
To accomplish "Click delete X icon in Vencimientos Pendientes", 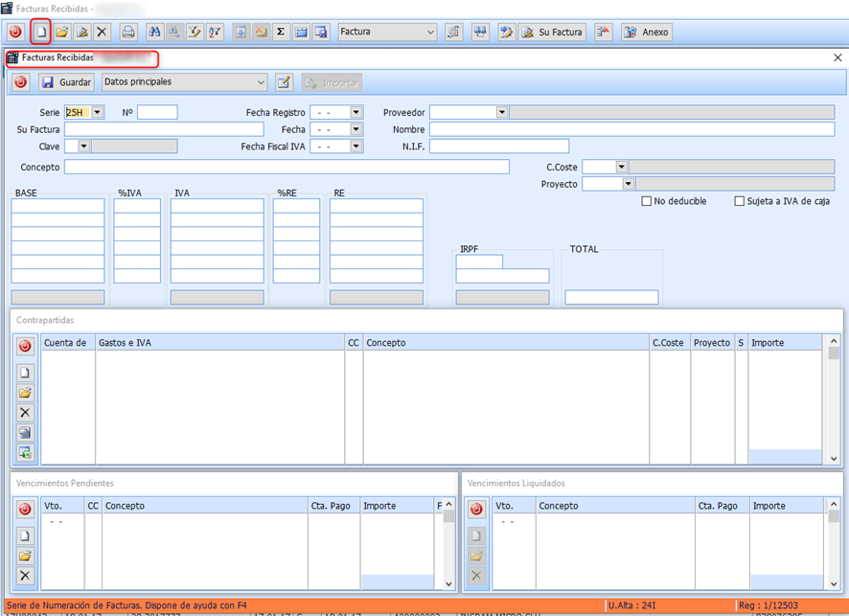I will pyautogui.click(x=26, y=576).
